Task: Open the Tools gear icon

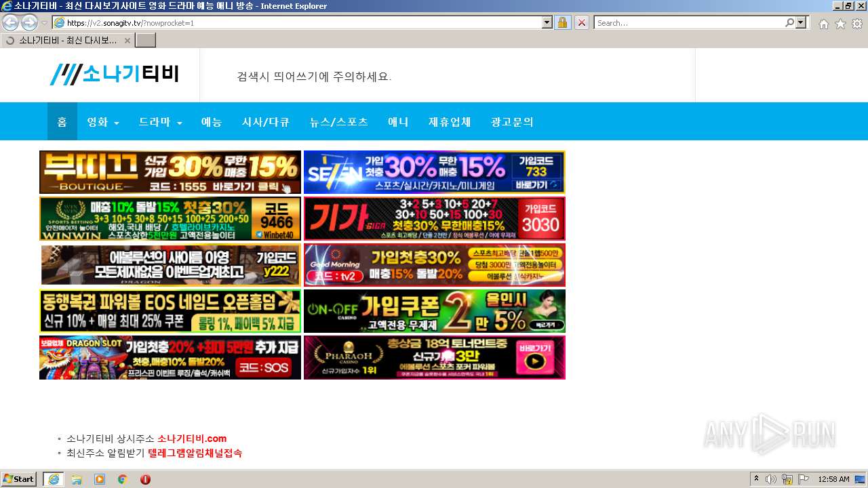Action: pos(857,24)
